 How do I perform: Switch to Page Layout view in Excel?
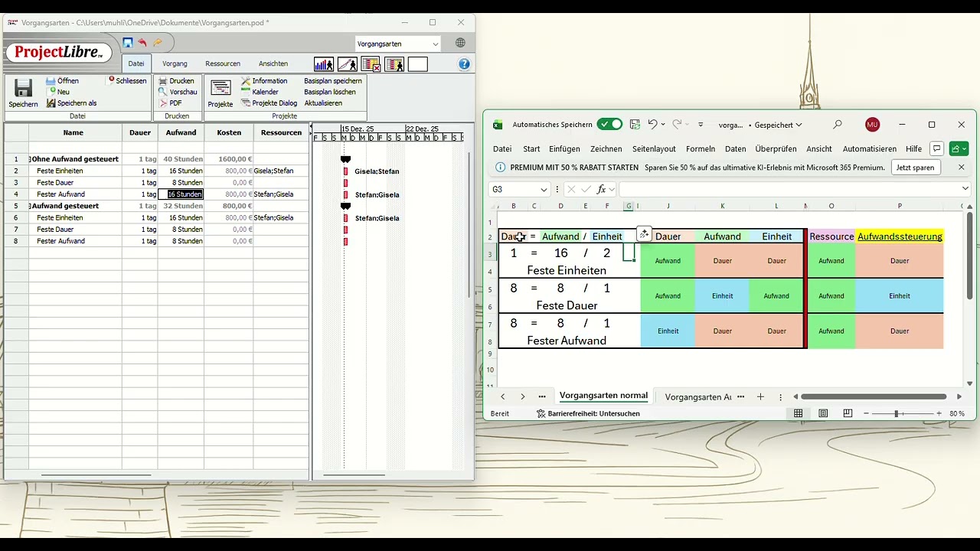point(823,413)
